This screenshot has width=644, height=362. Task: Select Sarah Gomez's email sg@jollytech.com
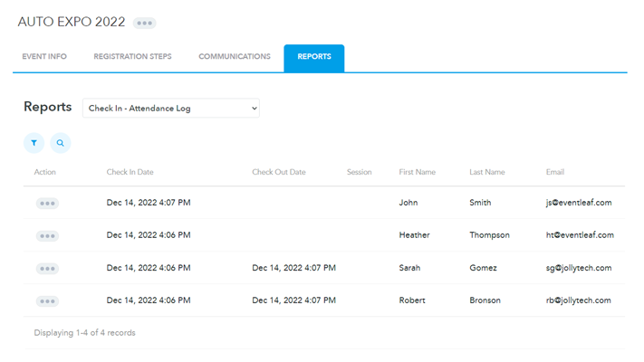point(578,268)
